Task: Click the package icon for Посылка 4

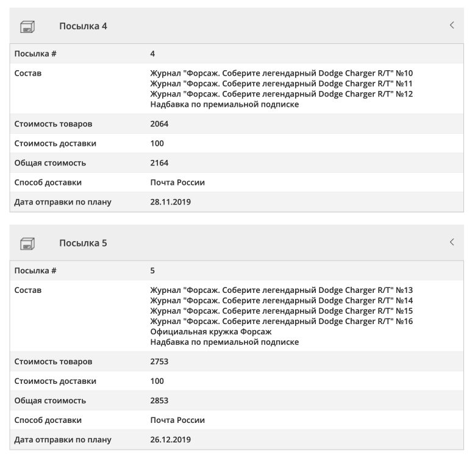Action: pos(27,26)
